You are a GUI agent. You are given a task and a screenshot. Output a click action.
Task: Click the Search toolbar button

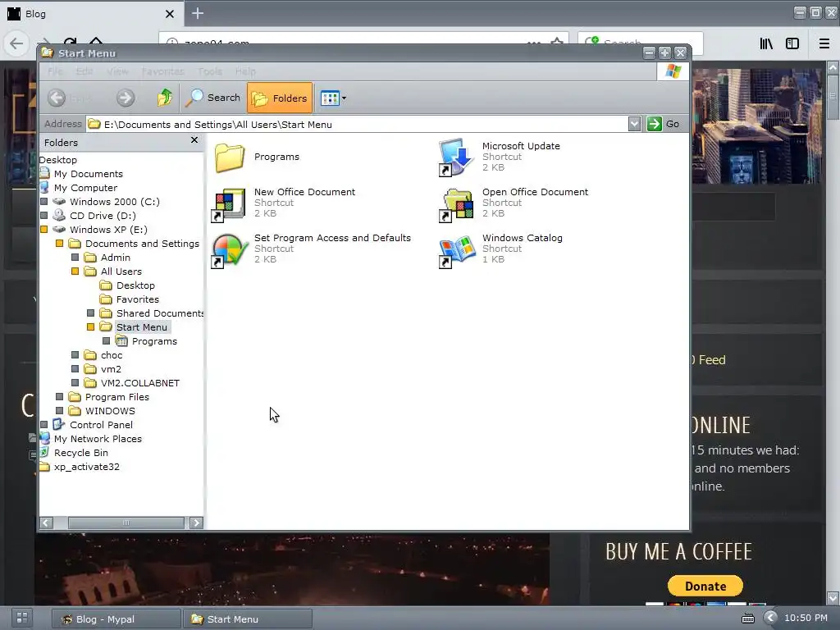pyautogui.click(x=213, y=98)
